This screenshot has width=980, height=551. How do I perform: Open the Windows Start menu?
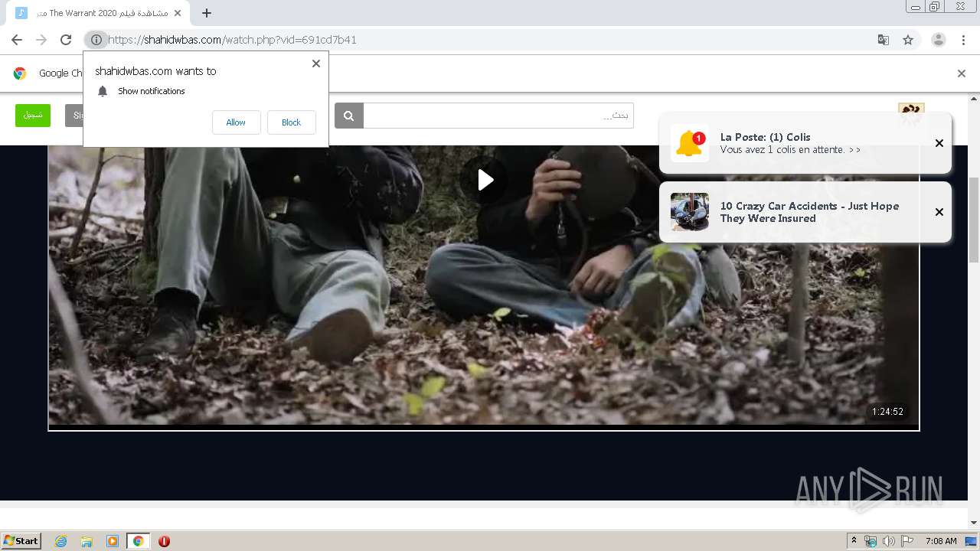[21, 541]
